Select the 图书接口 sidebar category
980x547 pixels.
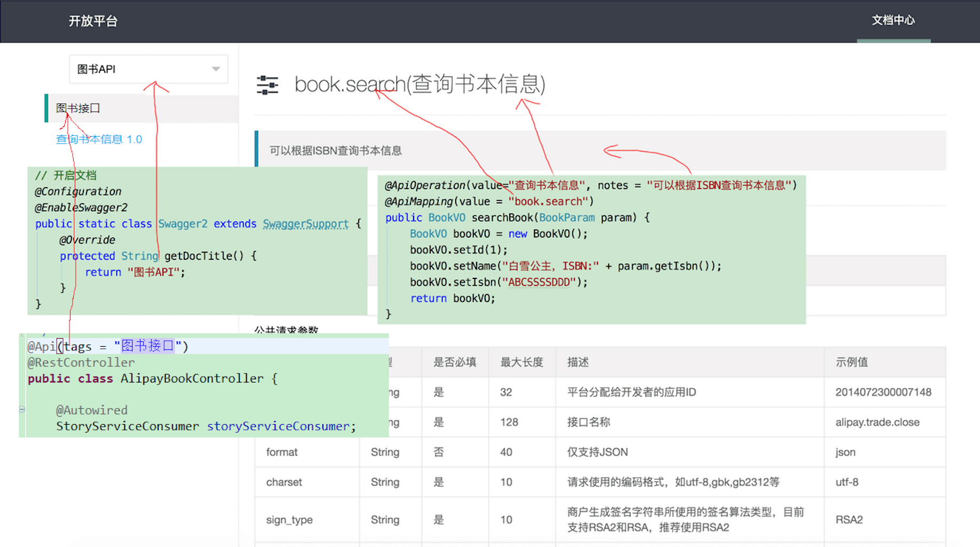coord(79,108)
